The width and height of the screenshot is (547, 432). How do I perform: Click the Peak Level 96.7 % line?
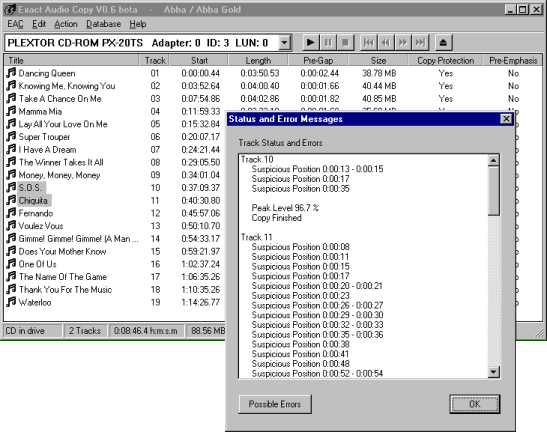pos(285,208)
